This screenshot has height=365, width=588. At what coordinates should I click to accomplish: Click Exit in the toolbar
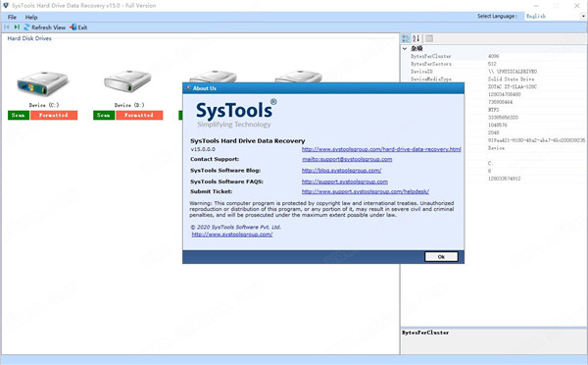click(x=78, y=27)
